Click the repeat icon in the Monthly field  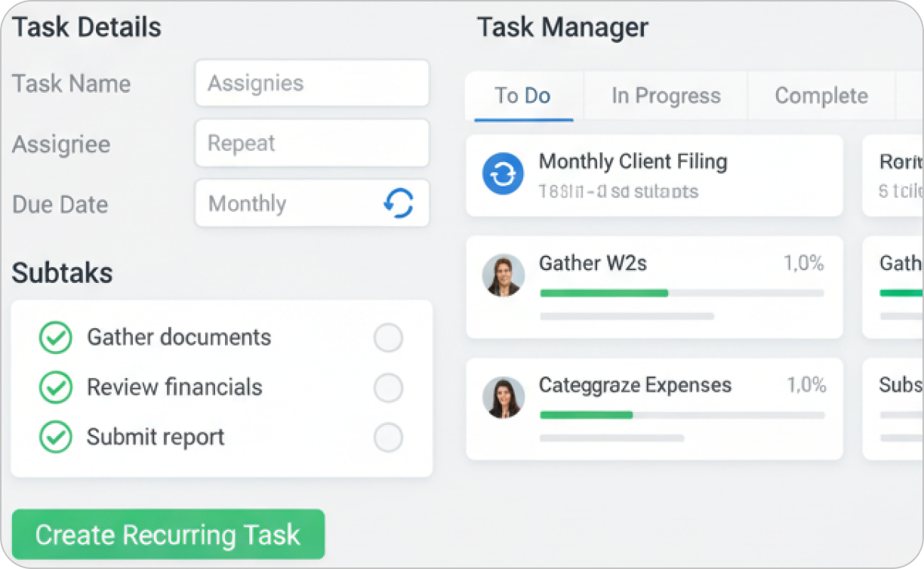[399, 203]
